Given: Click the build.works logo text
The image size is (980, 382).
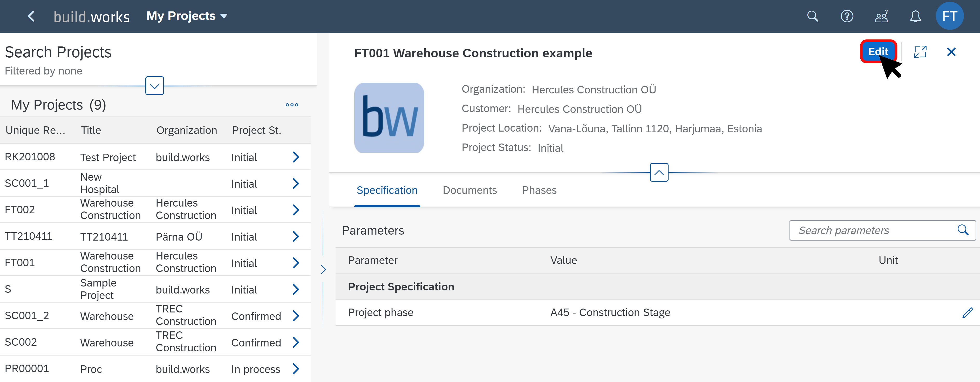Looking at the screenshot, I should 91,17.
